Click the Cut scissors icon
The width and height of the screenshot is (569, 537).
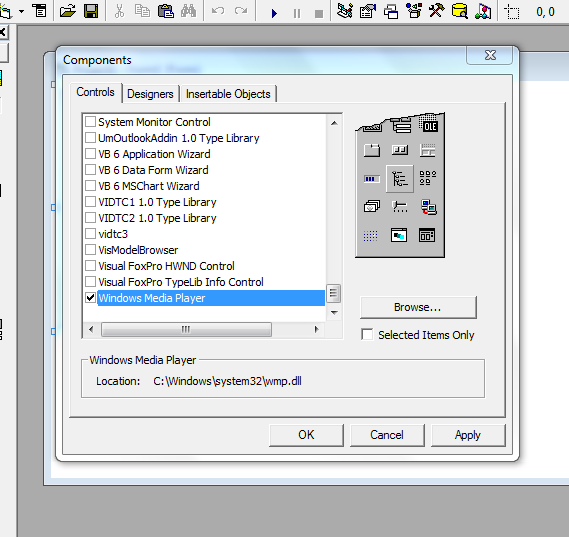pos(119,11)
